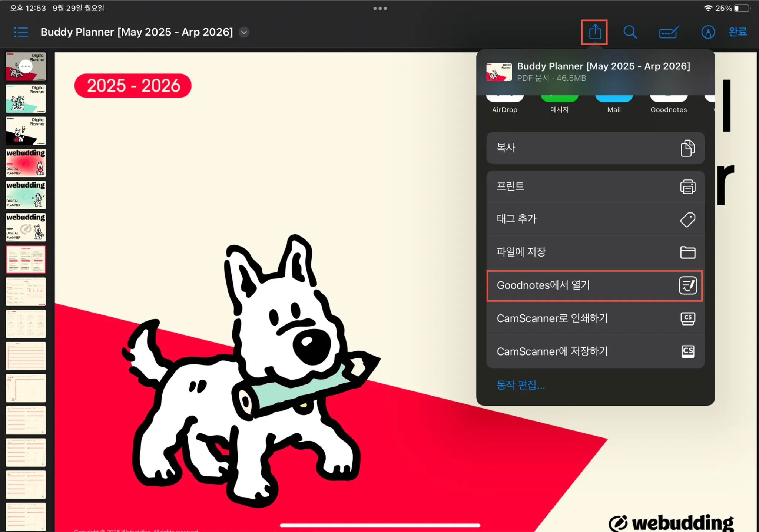The height and width of the screenshot is (532, 759).
Task: Select 복사 from the share menu
Action: (595, 148)
